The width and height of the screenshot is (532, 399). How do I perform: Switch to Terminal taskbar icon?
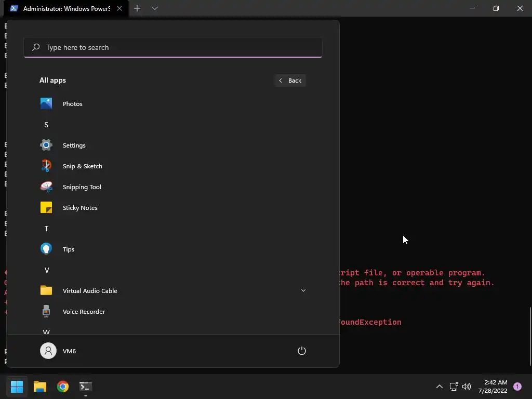pyautogui.click(x=86, y=387)
